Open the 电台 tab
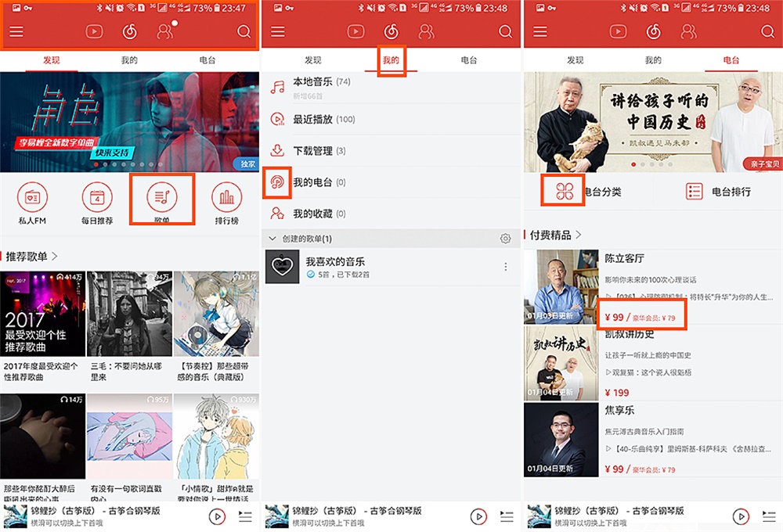 (x=731, y=59)
